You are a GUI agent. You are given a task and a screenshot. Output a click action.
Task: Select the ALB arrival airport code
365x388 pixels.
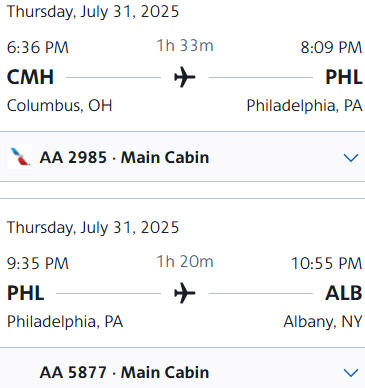[x=344, y=293]
